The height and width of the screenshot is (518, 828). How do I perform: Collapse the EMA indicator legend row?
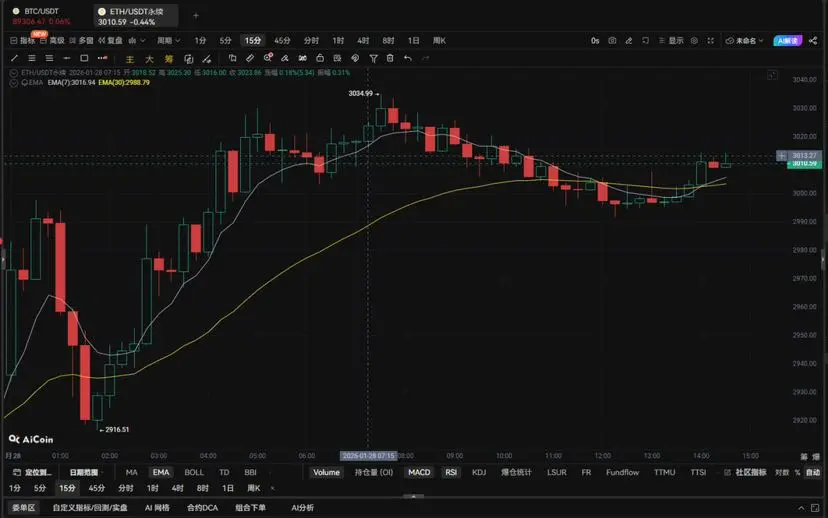click(14, 83)
